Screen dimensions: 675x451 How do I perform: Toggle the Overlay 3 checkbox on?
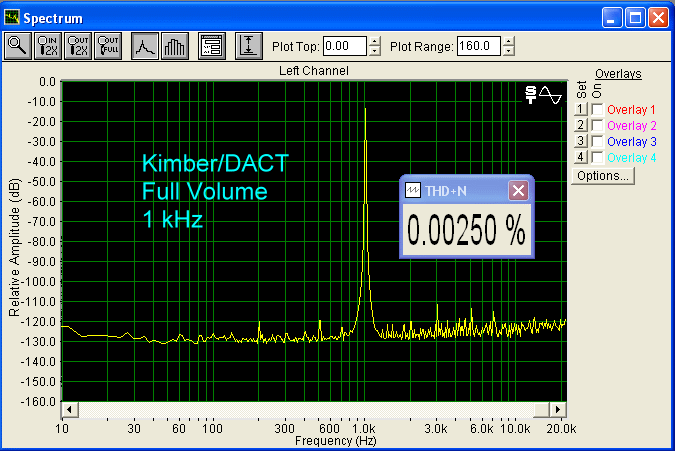pos(597,141)
